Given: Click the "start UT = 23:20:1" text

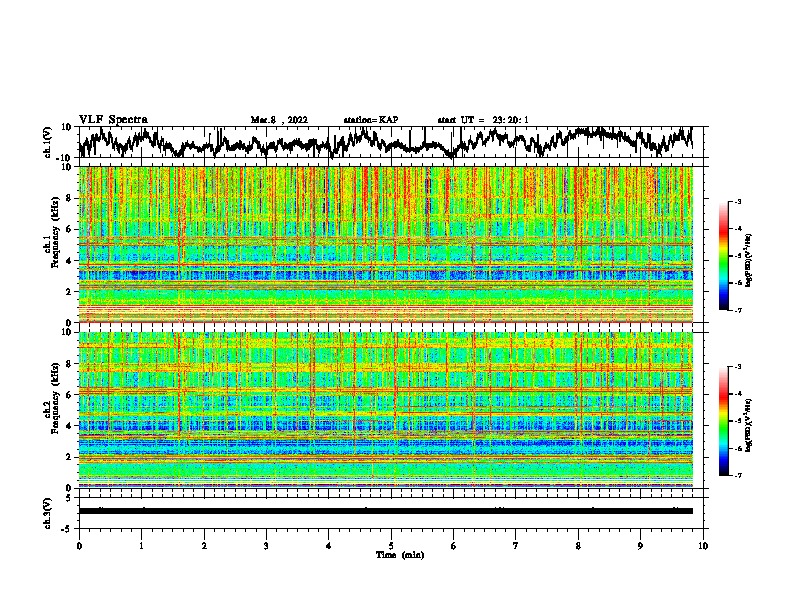Looking at the screenshot, I should [x=483, y=120].
